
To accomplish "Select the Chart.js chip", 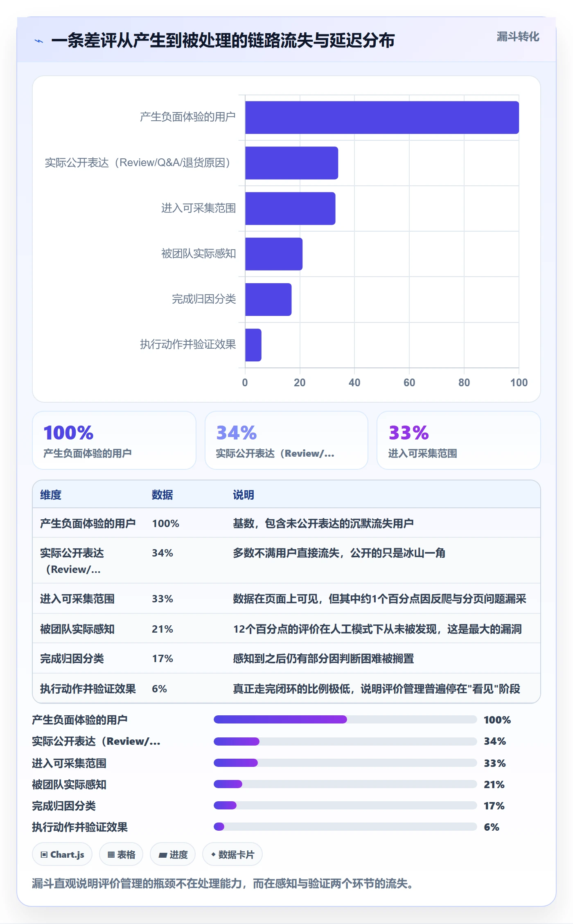I will pos(62,854).
